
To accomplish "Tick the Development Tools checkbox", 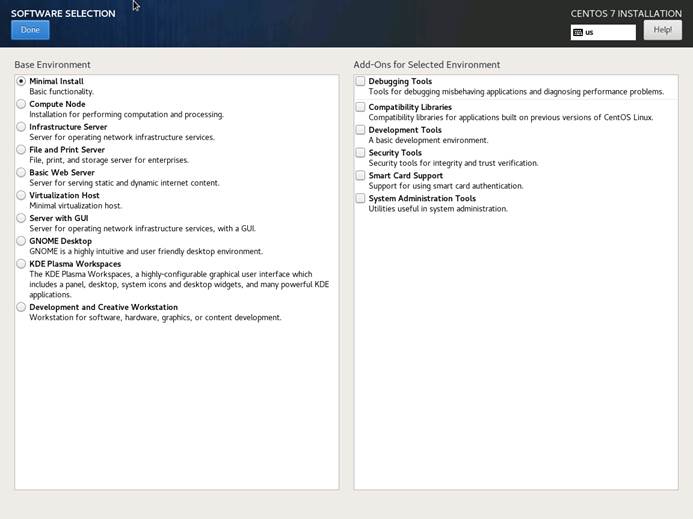I will 361,130.
